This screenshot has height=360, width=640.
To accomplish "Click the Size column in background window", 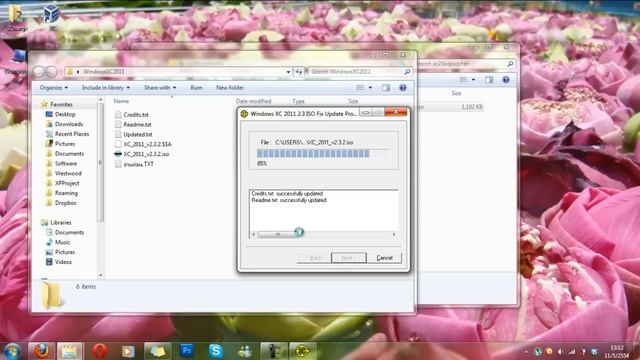I will [x=456, y=93].
